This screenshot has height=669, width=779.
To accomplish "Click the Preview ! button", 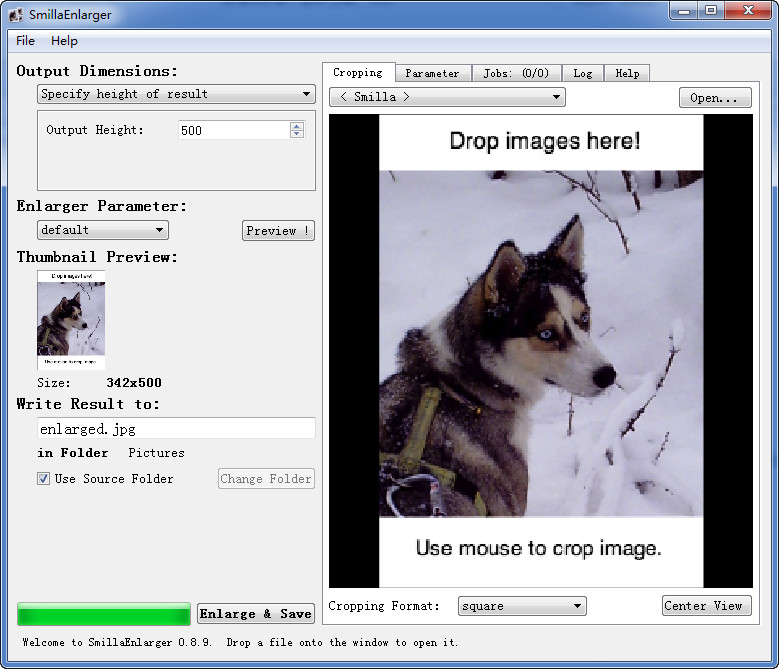I will pos(278,230).
